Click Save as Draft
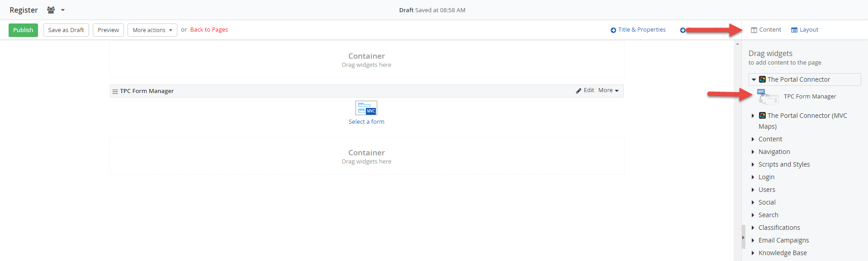This screenshot has width=868, height=261. 66,30
